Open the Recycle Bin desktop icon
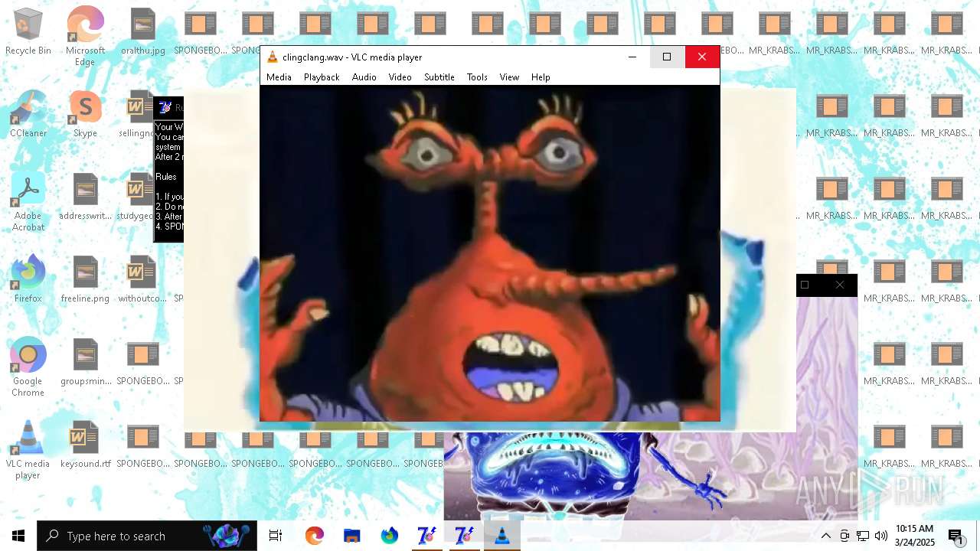This screenshot has height=551, width=980. pyautogui.click(x=28, y=32)
